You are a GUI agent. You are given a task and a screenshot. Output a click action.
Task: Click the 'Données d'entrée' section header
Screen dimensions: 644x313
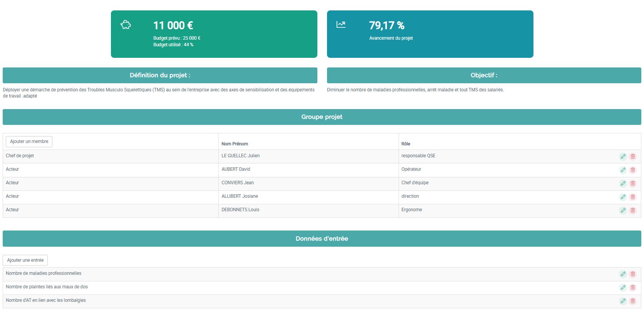tap(322, 239)
